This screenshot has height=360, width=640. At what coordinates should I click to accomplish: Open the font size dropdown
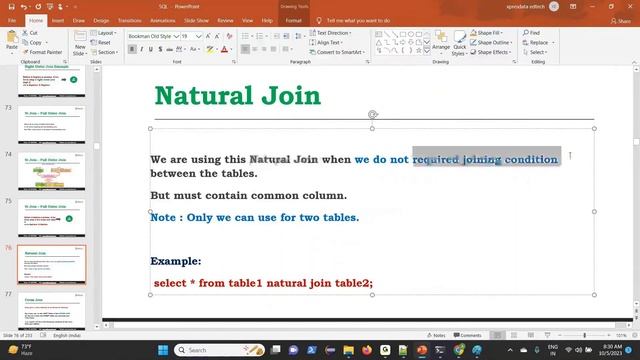coord(198,36)
